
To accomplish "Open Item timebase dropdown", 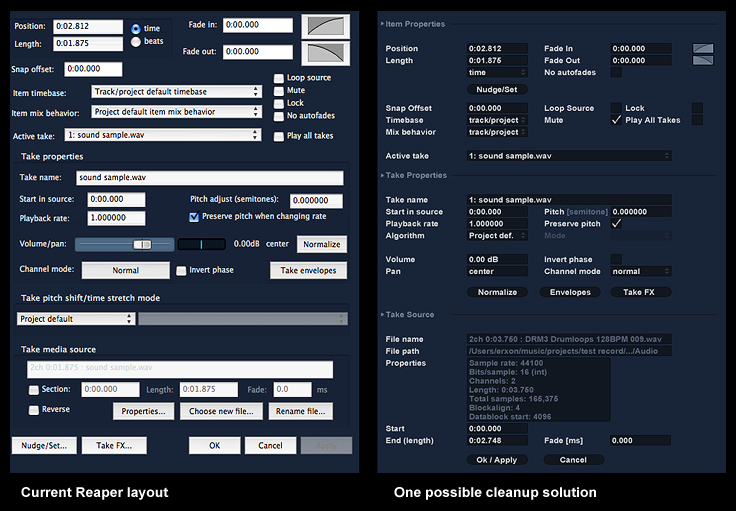I will [176, 92].
